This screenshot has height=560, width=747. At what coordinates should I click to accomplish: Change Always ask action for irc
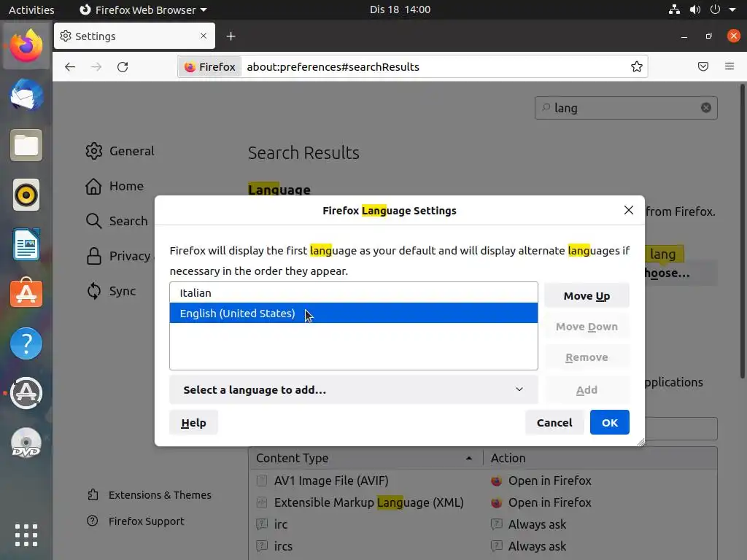click(x=529, y=525)
